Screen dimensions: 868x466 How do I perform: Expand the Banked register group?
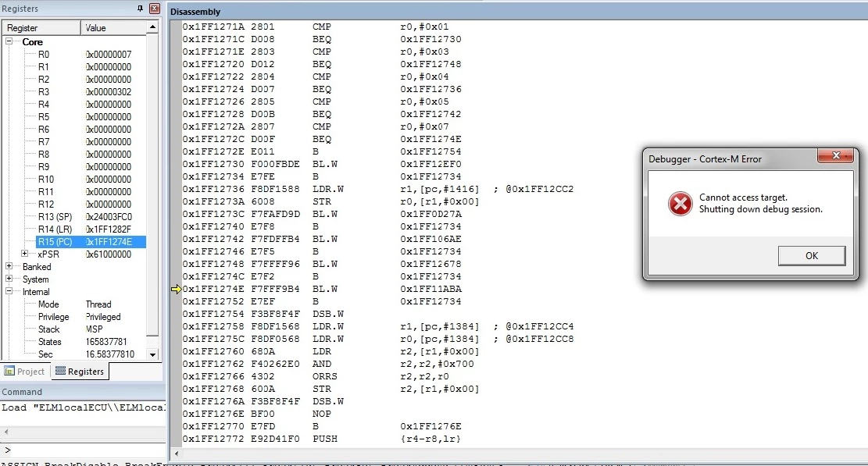pos(9,266)
